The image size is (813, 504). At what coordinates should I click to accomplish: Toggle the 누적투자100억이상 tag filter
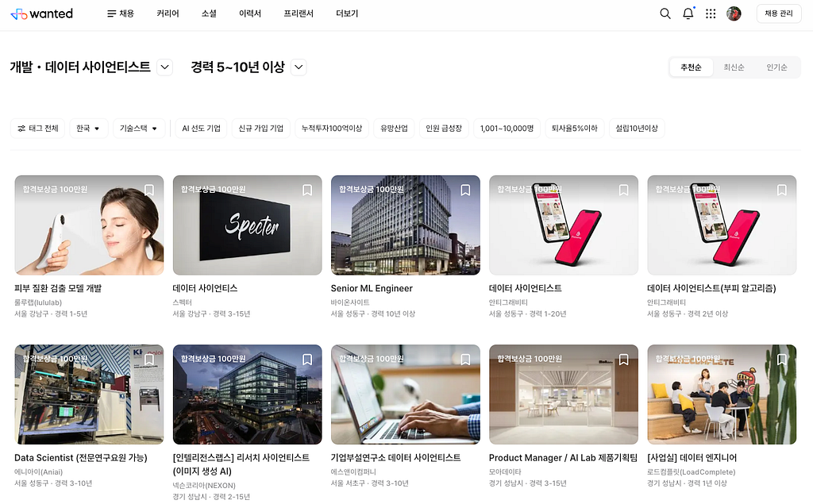point(332,128)
